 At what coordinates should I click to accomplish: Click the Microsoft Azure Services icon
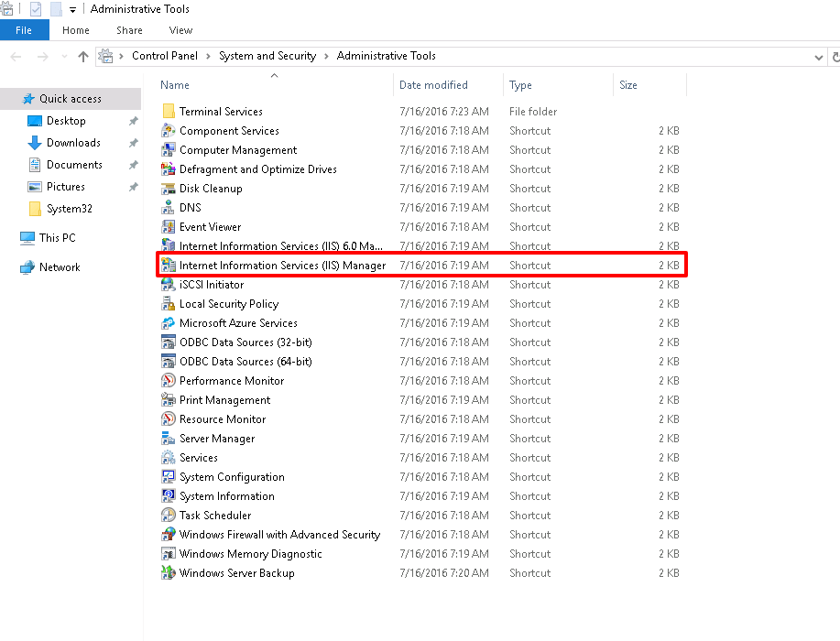tap(169, 323)
